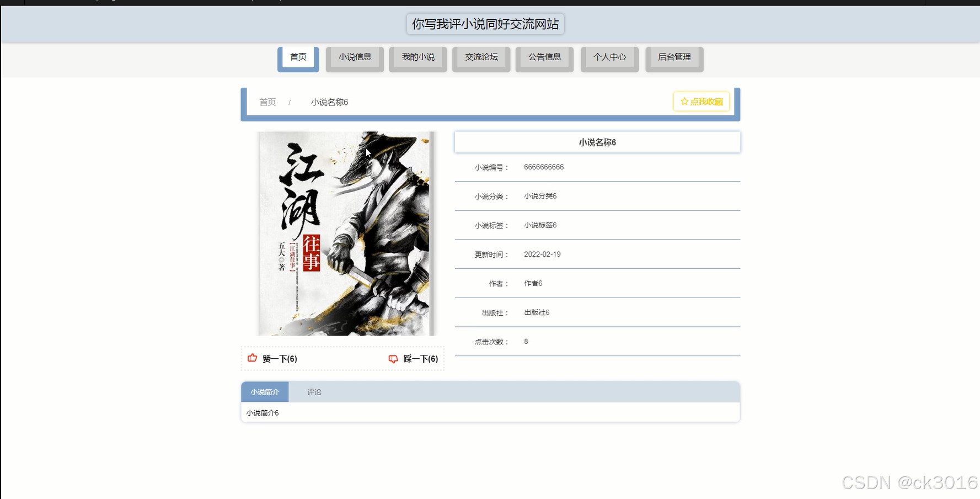Click the 小说分类： field label
Screen dimensions: 980x499
[491, 197]
